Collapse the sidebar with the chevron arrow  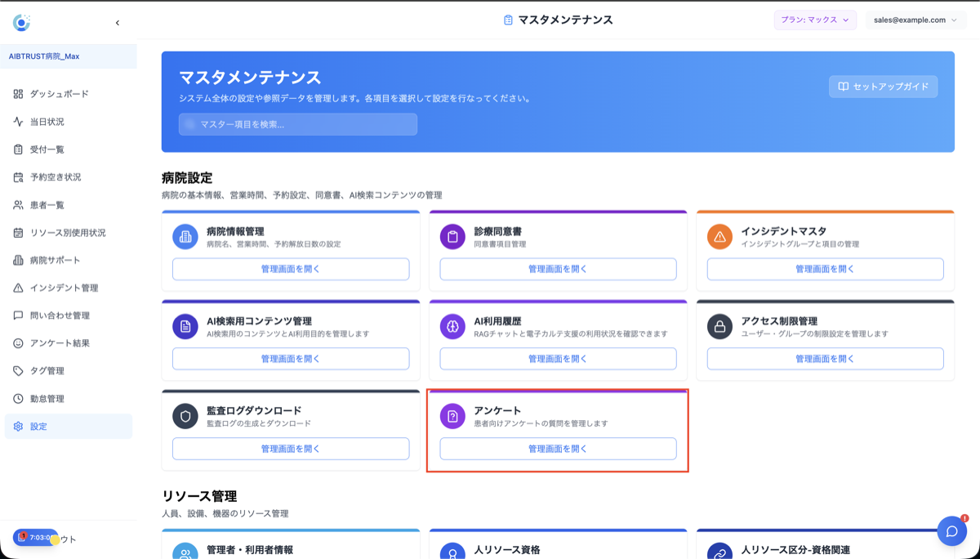[117, 22]
